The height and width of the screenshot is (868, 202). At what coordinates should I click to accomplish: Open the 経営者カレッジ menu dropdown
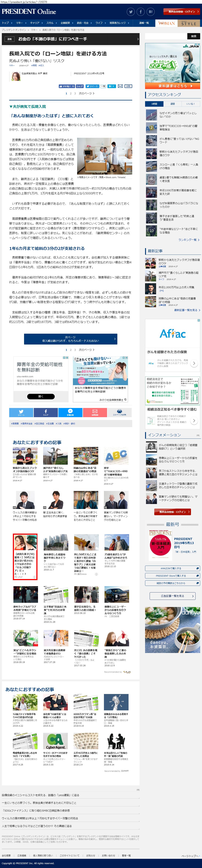tap(119, 23)
